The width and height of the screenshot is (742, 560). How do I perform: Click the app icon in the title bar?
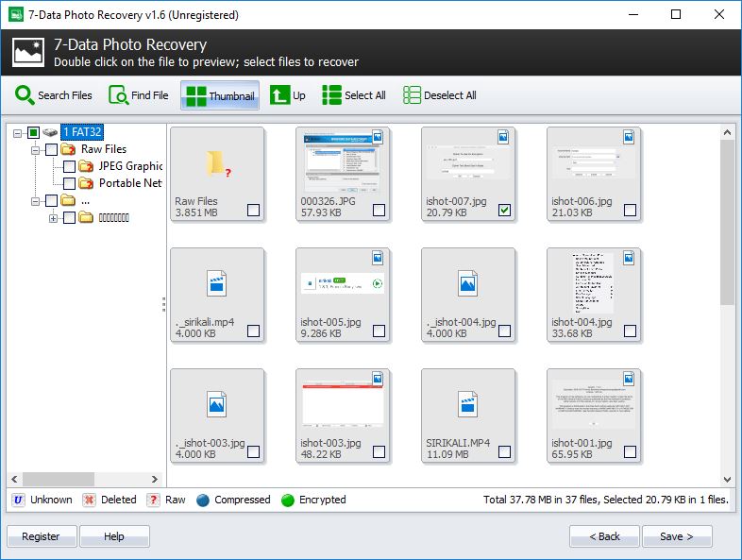coord(16,15)
